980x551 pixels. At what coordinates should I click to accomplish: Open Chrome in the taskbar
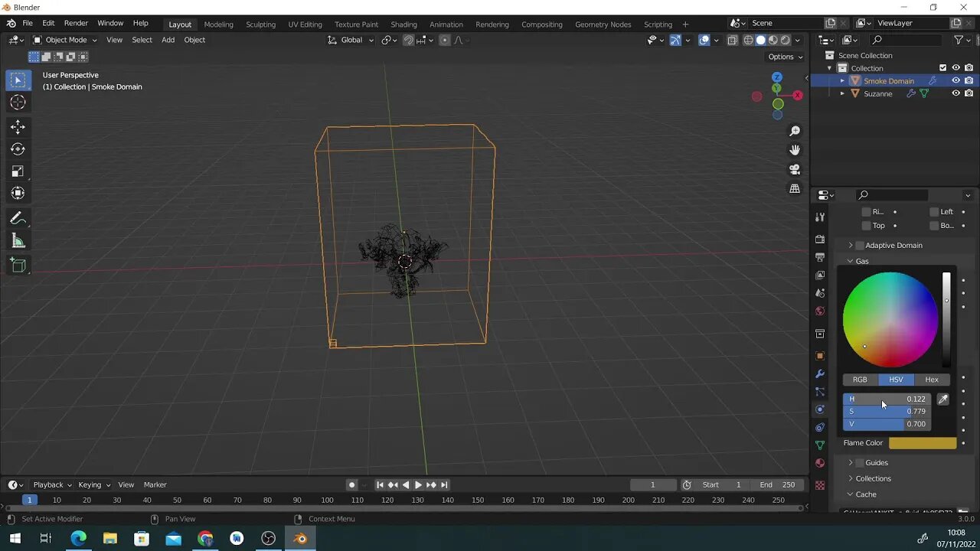tap(205, 539)
